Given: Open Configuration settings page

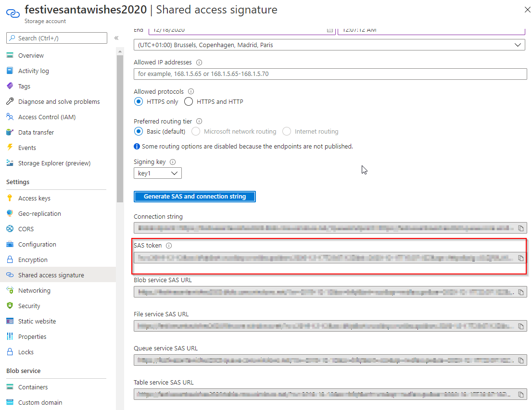Looking at the screenshot, I should [x=38, y=244].
